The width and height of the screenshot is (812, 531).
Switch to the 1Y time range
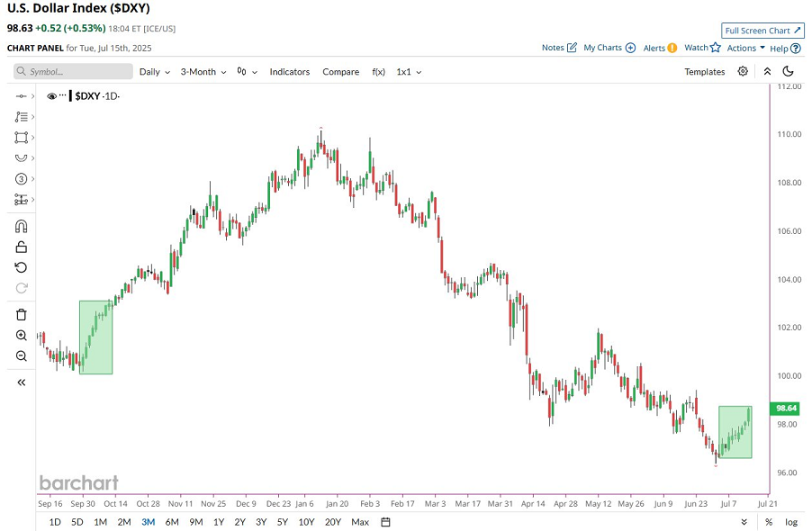(219, 522)
